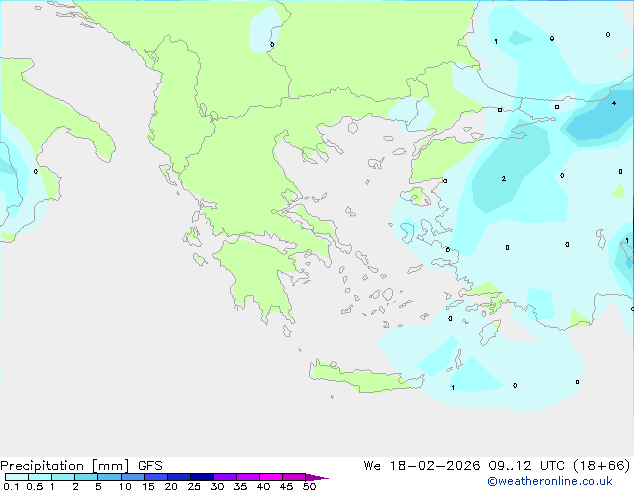Click the "2" precipitation value over Turkey

coord(503,178)
